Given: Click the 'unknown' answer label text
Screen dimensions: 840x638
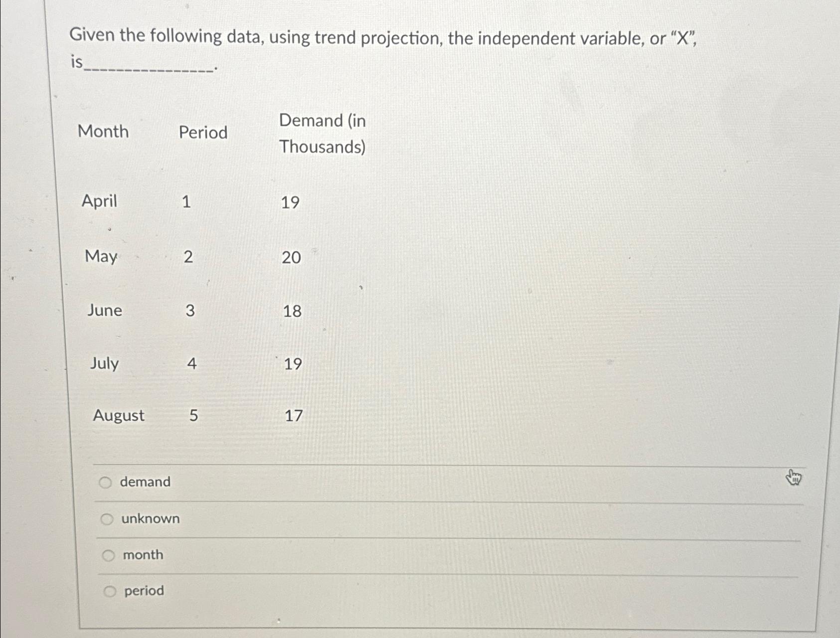Looking at the screenshot, I should pos(151,518).
